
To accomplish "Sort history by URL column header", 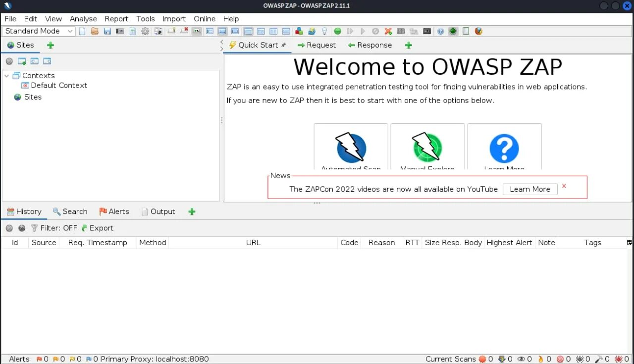I will [253, 243].
